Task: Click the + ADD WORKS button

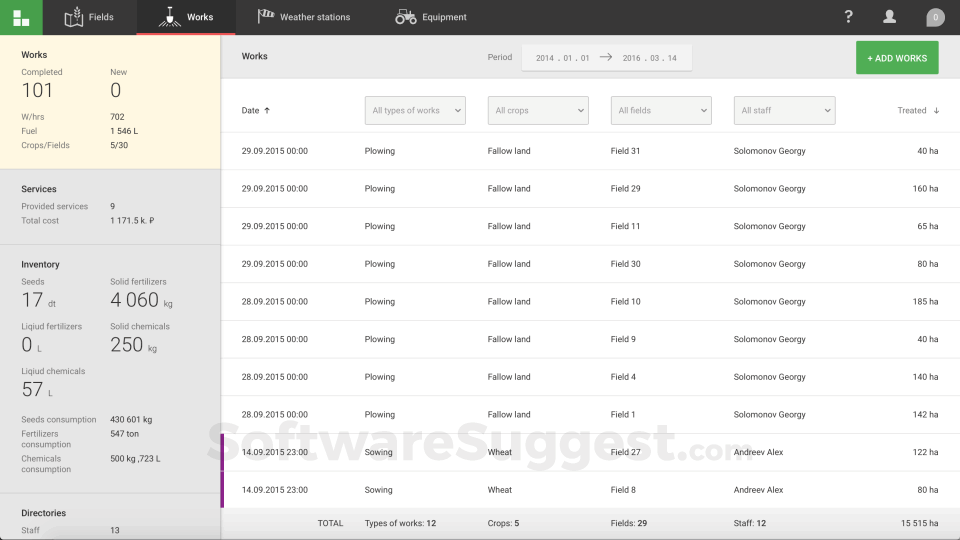Action: click(x=897, y=58)
